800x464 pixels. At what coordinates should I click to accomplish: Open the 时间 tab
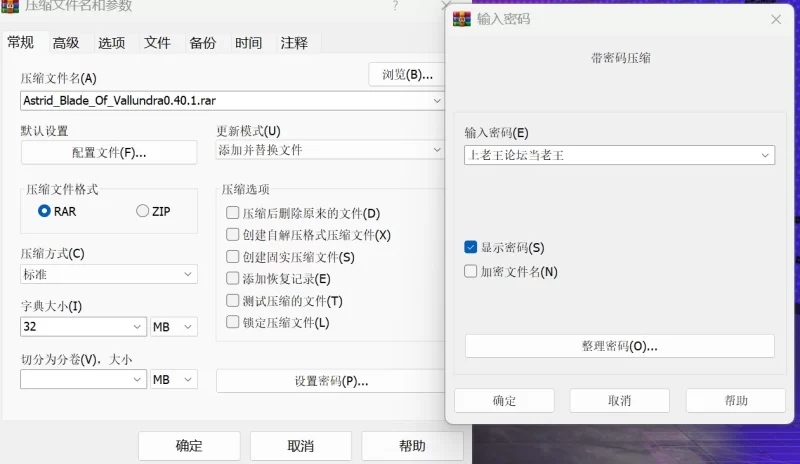[x=248, y=43]
